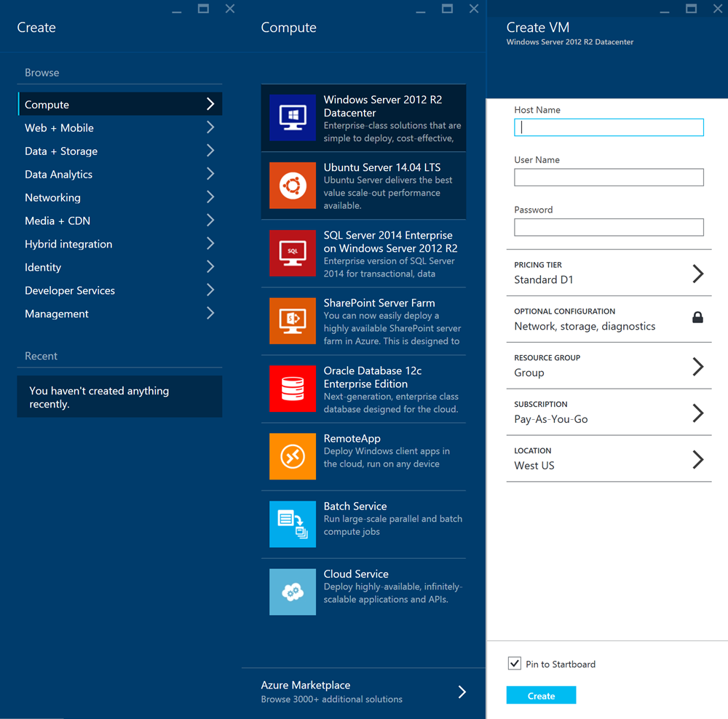
Task: Expand the Developer Services chevron
Action: (210, 290)
